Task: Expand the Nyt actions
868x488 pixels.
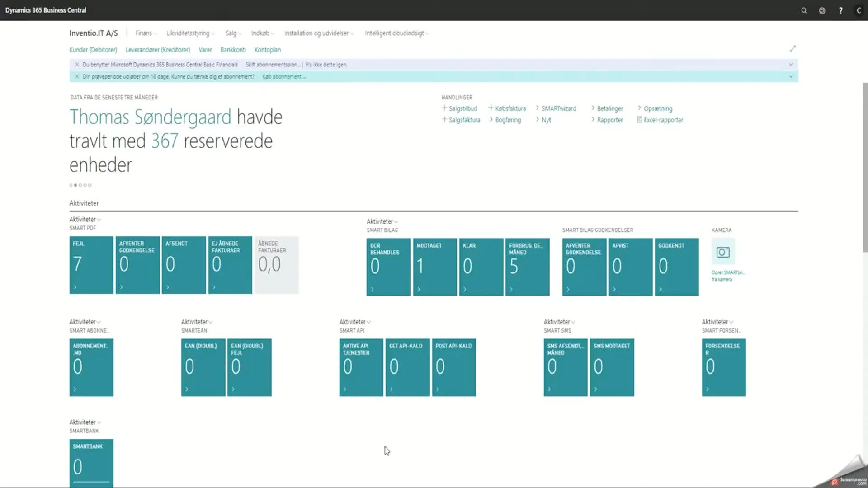Action: 543,120
